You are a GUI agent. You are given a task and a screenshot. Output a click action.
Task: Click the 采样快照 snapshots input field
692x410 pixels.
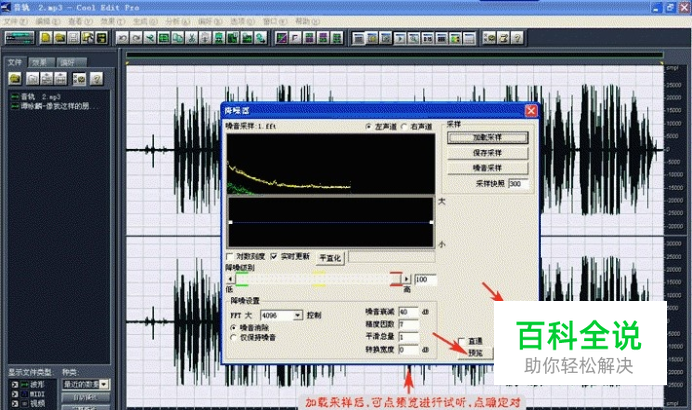(x=518, y=183)
